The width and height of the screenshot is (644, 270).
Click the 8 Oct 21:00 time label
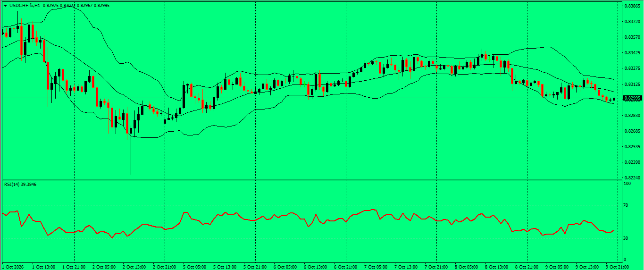click(x=527, y=267)
